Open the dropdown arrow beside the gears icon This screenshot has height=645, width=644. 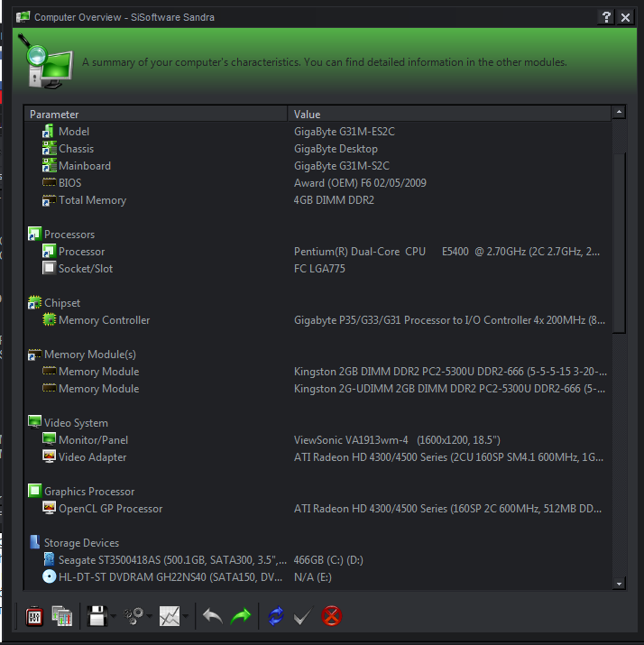pos(150,616)
